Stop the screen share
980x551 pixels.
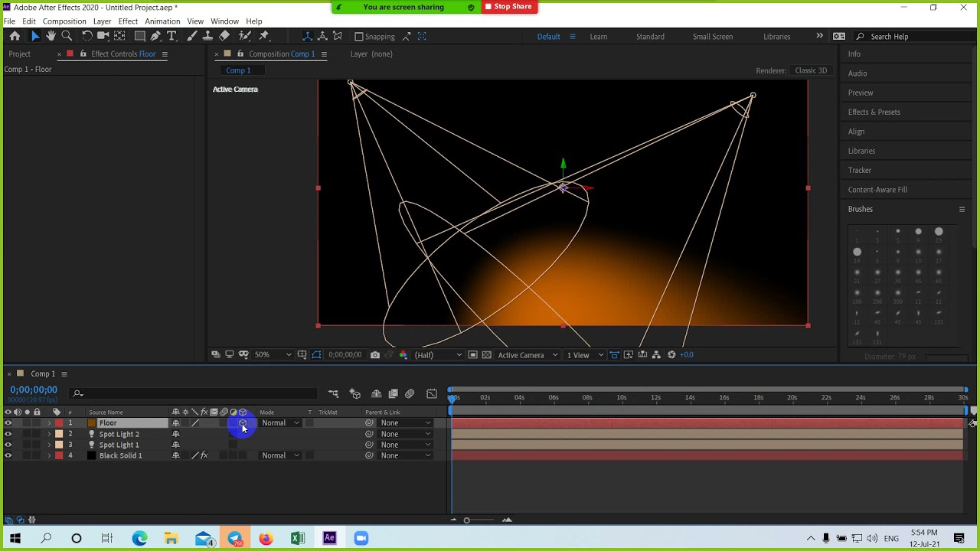[509, 7]
